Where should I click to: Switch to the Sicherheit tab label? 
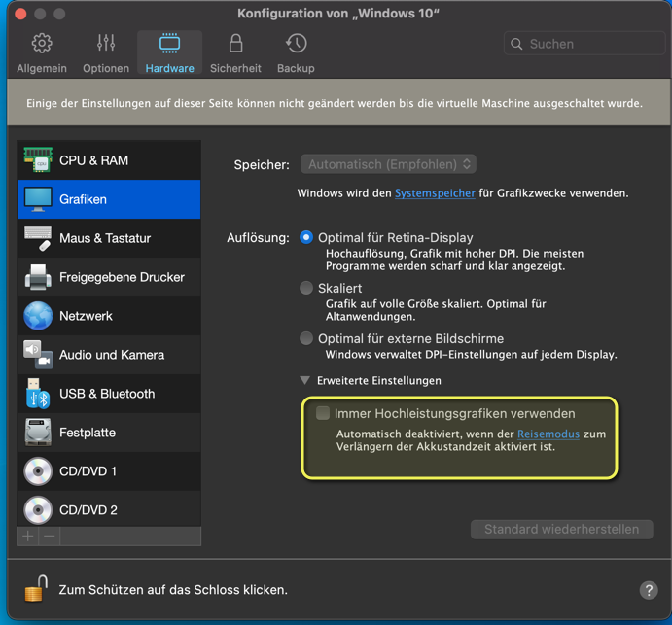click(235, 68)
